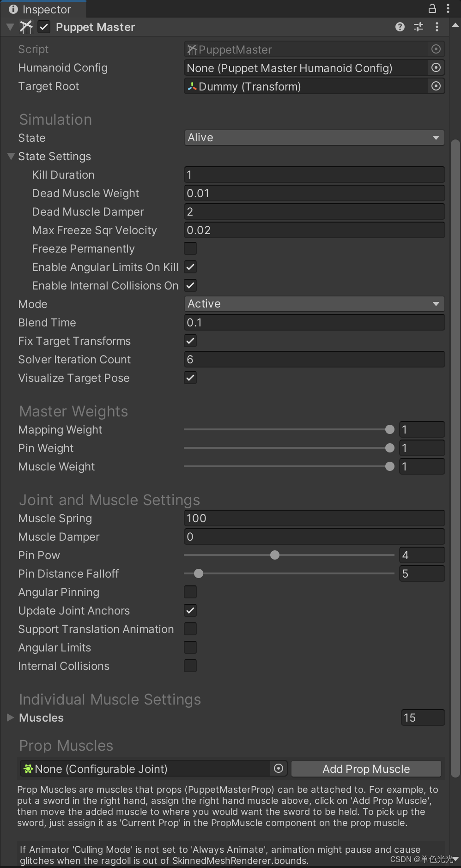
Task: Enable Angular Pinning checkbox
Action: tap(190, 592)
